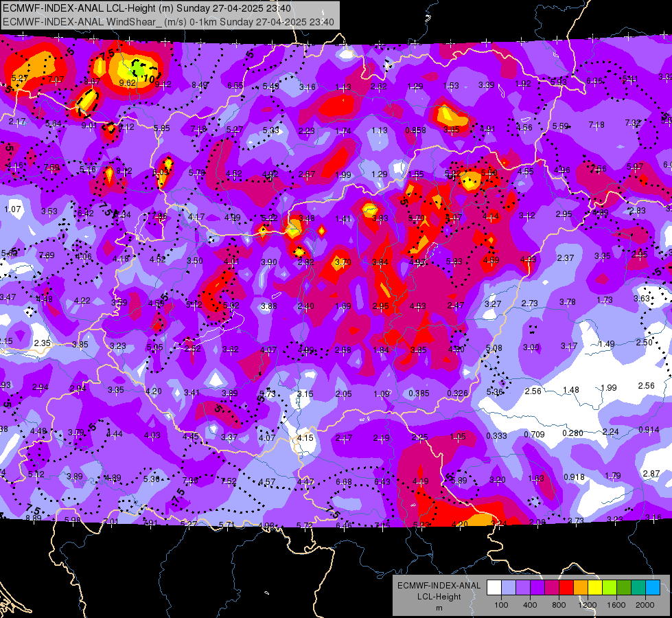
Task: Click the data value '1.84'
Action: click(380, 350)
